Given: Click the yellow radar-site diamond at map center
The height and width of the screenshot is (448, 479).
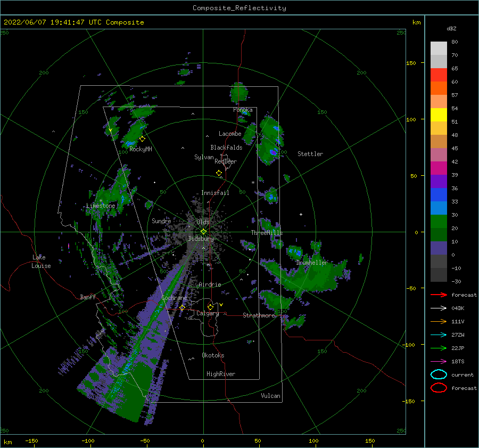Looking at the screenshot, I should pos(203,232).
